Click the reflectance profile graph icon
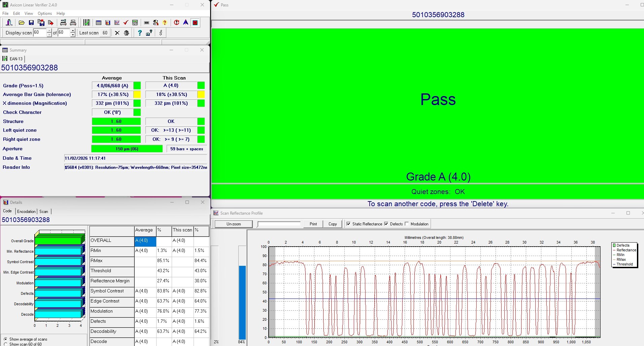Image resolution: width=644 pixels, height=346 pixels. [x=117, y=23]
